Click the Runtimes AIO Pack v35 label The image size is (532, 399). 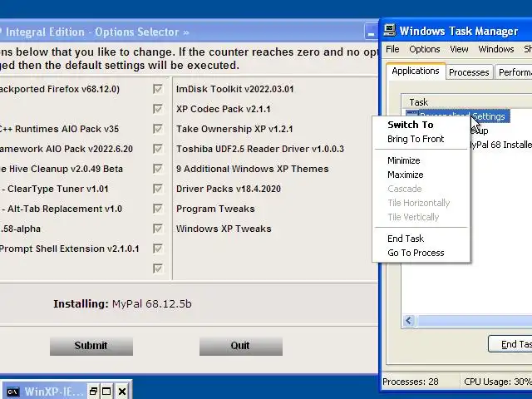coord(59,130)
